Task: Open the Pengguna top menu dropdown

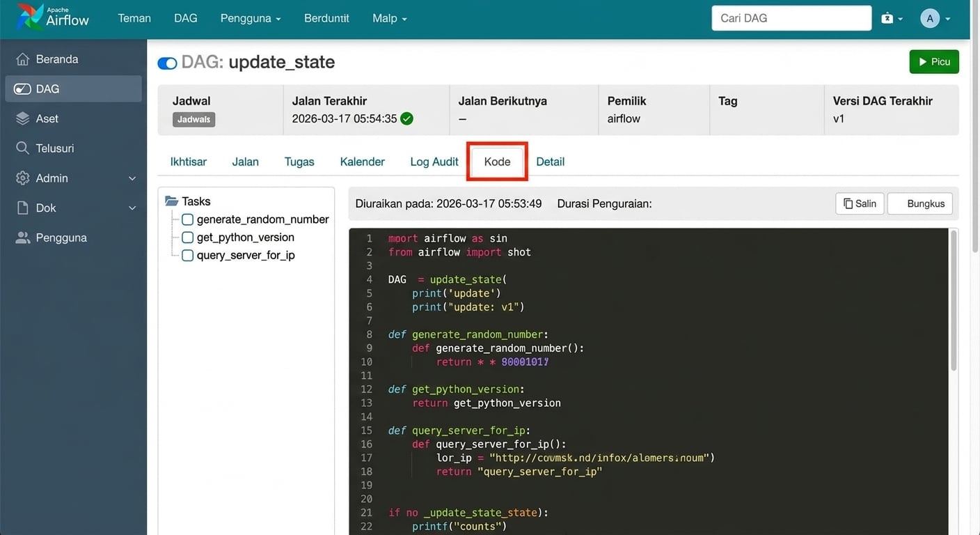Action: [x=251, y=18]
